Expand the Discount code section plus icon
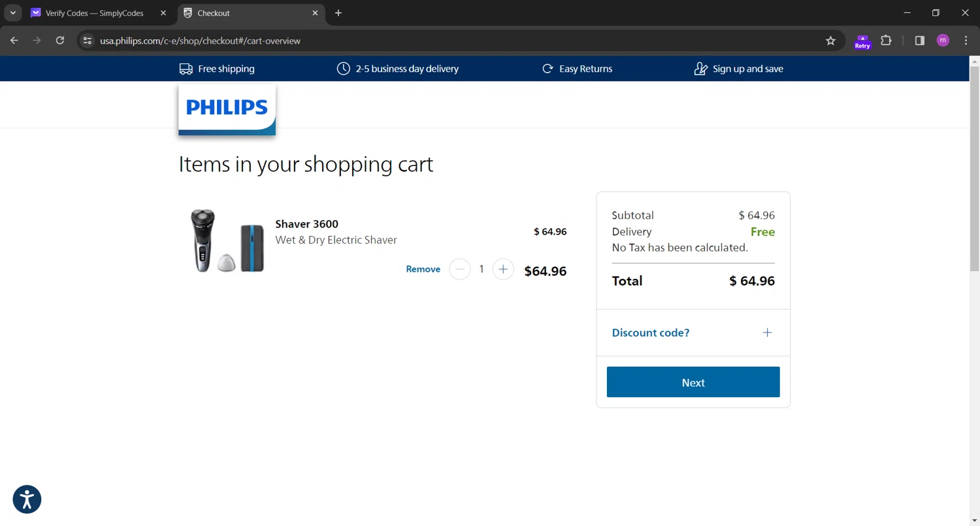The width and height of the screenshot is (980, 526). 767,333
